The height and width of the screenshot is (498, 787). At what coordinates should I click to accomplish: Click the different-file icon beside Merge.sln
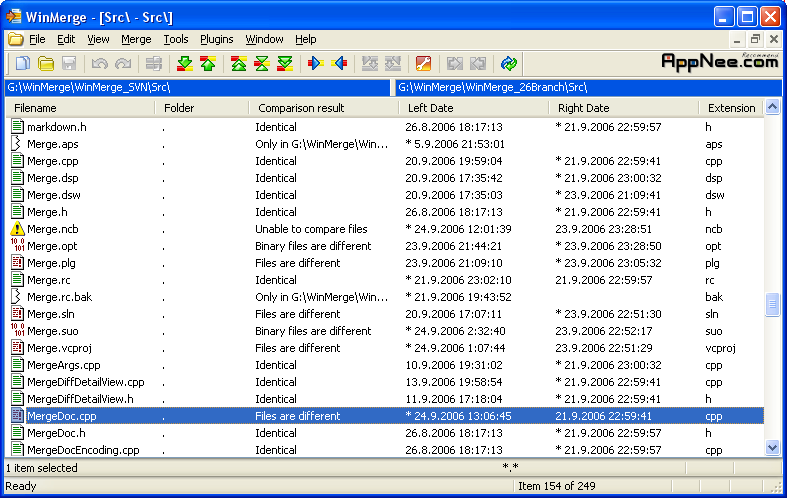click(17, 314)
